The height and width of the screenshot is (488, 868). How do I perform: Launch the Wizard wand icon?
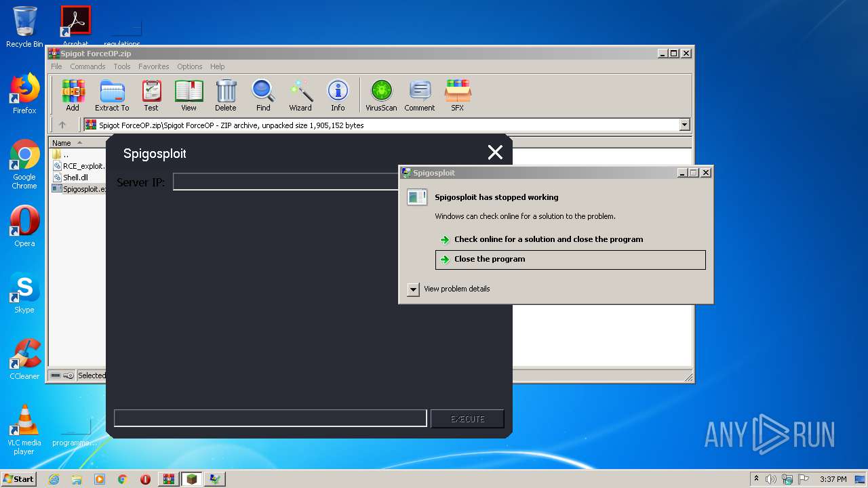coord(300,95)
